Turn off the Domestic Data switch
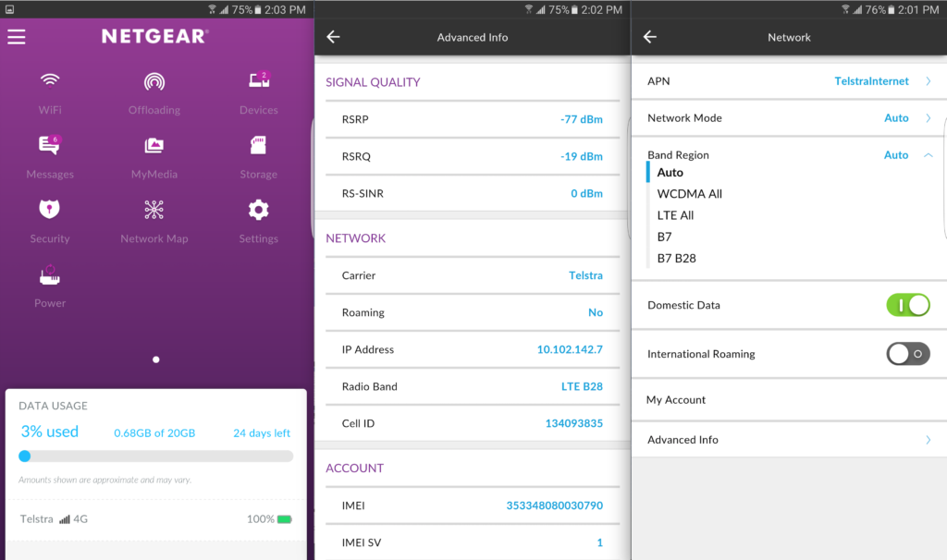This screenshot has width=947, height=560. point(908,305)
